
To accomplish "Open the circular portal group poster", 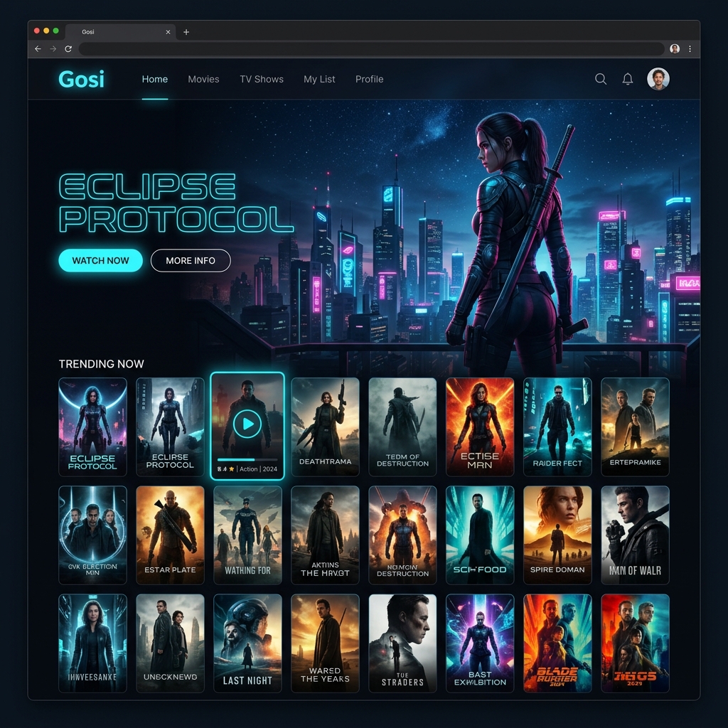I will click(x=93, y=535).
